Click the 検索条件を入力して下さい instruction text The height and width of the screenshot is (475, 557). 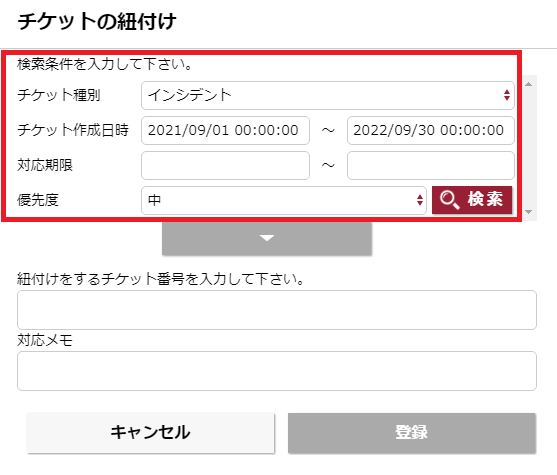104,64
